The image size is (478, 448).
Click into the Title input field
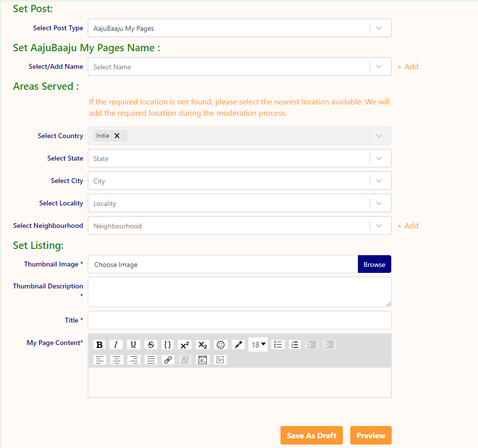pos(239,320)
